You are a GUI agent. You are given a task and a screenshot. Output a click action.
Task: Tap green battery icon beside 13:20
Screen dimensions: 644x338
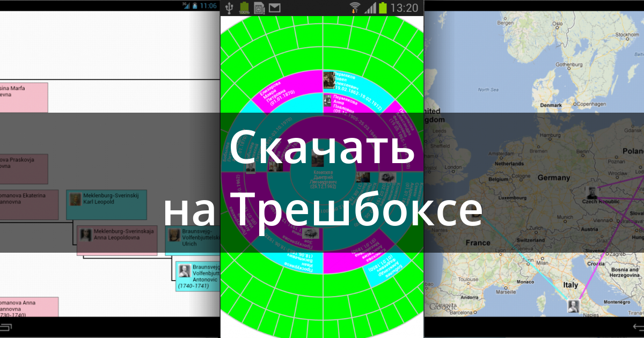tap(383, 8)
